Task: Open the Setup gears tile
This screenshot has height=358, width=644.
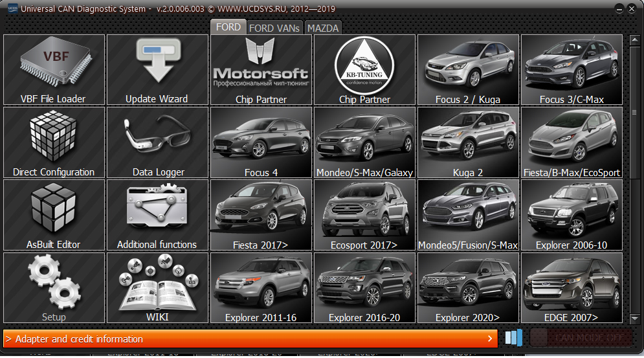Action: pos(54,287)
